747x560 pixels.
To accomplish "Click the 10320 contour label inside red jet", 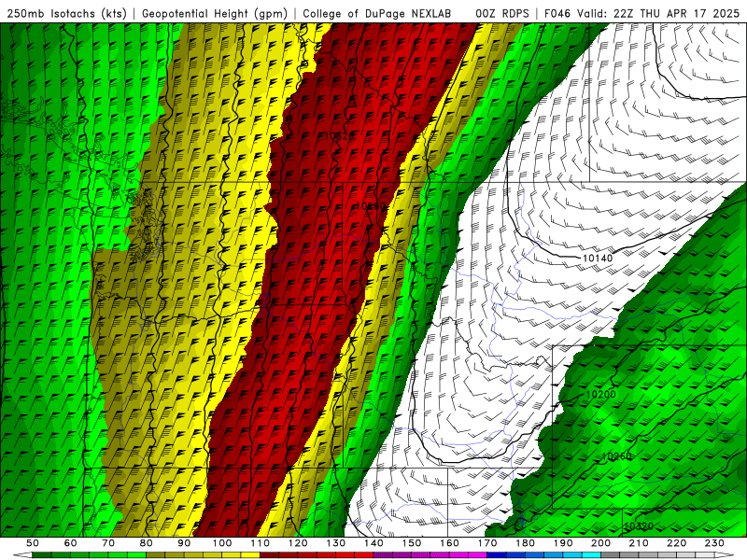I will 338,136.
